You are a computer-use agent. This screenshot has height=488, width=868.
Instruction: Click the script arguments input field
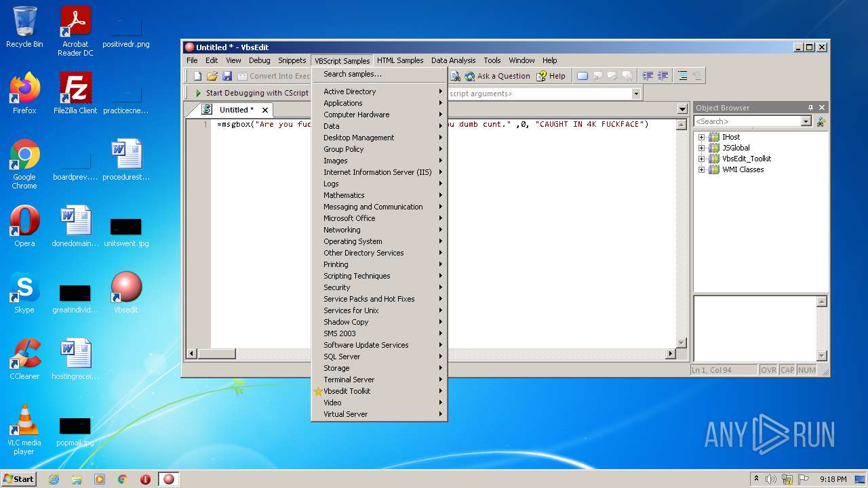(x=539, y=94)
